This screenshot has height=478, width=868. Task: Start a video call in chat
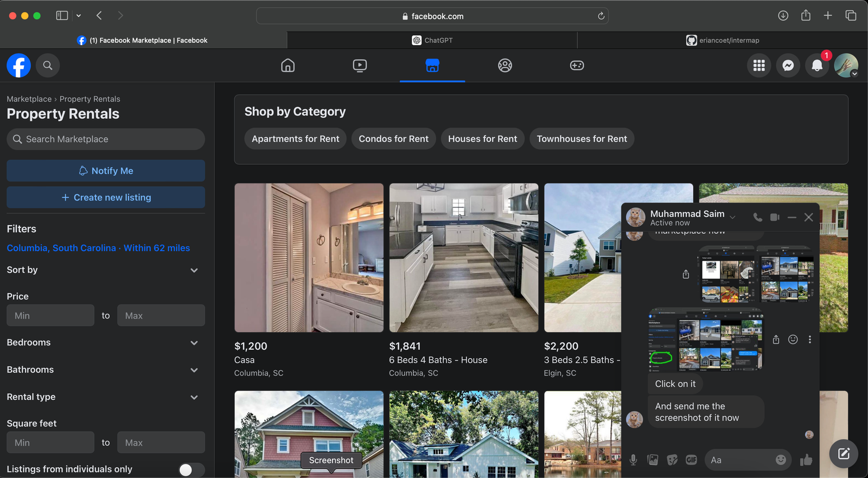tap(775, 217)
